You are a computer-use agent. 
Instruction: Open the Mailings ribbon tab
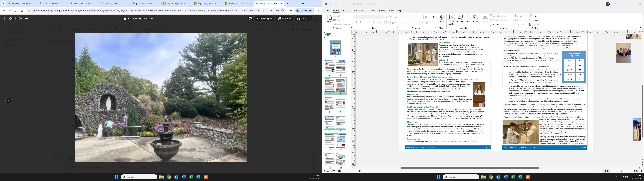pyautogui.click(x=371, y=11)
